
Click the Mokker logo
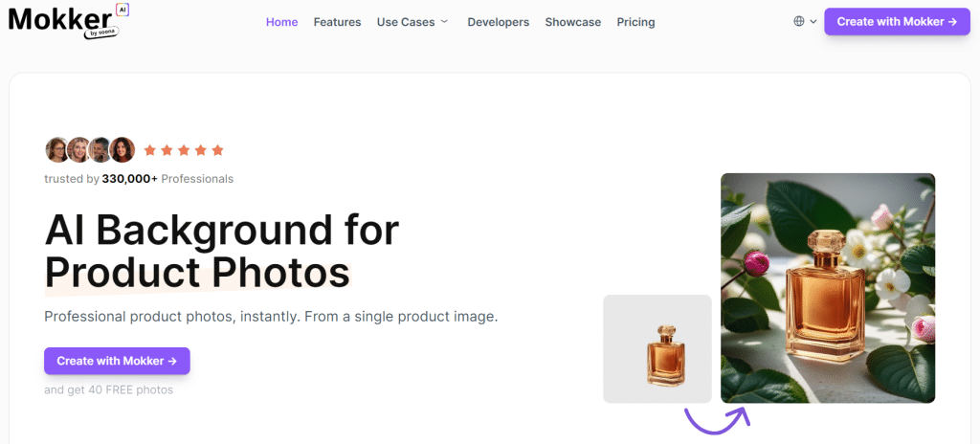point(70,21)
